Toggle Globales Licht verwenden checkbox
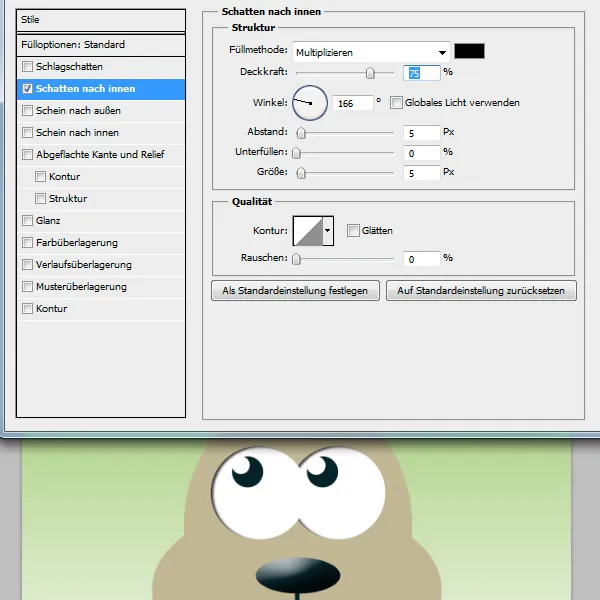This screenshot has height=600, width=600. 396,103
